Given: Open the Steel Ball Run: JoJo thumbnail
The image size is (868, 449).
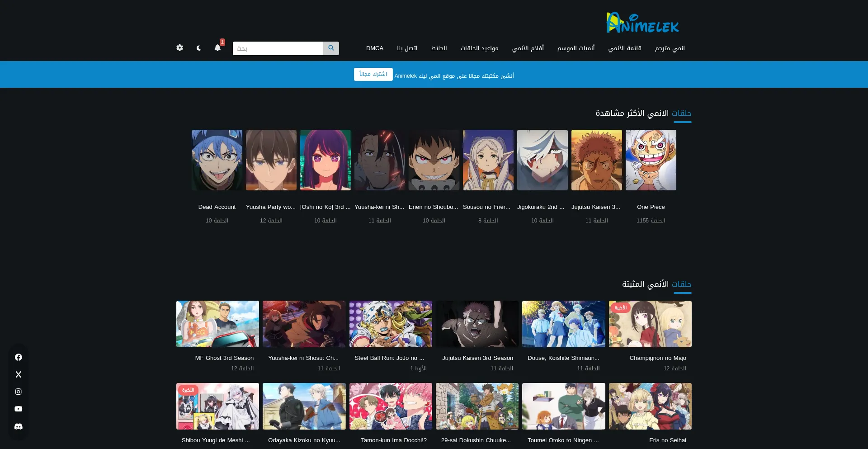Looking at the screenshot, I should point(391,324).
